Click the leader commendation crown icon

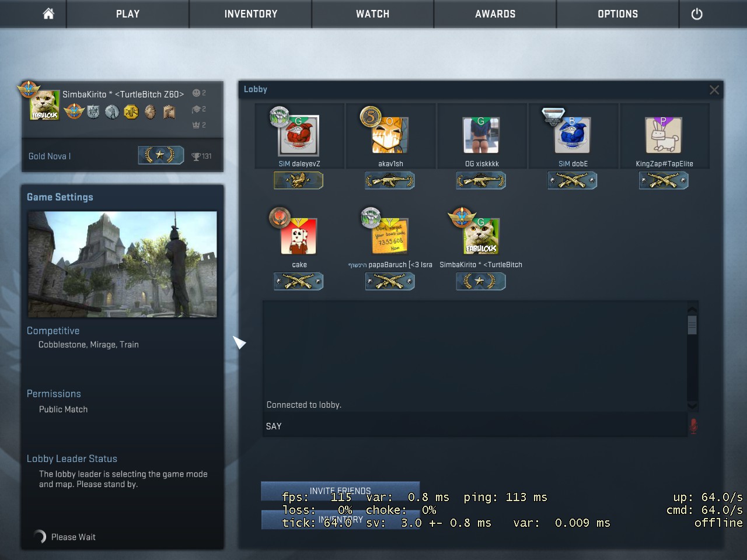pyautogui.click(x=196, y=125)
